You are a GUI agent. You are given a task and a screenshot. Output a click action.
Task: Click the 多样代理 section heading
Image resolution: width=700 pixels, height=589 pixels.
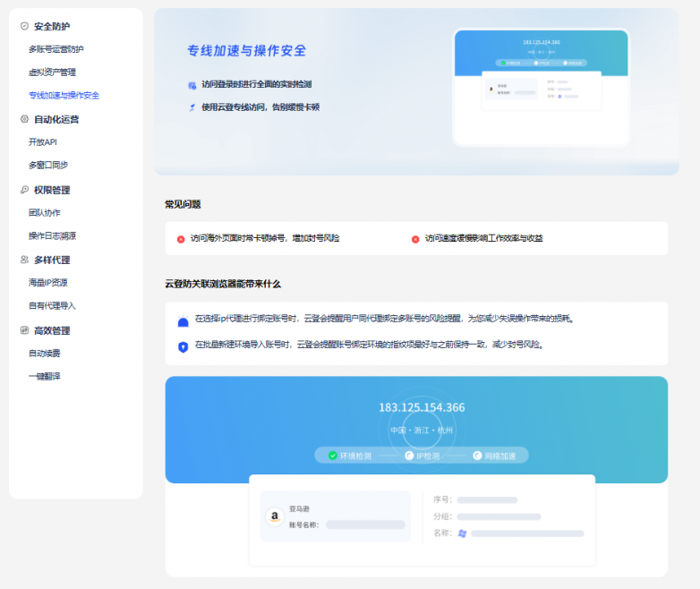52,260
